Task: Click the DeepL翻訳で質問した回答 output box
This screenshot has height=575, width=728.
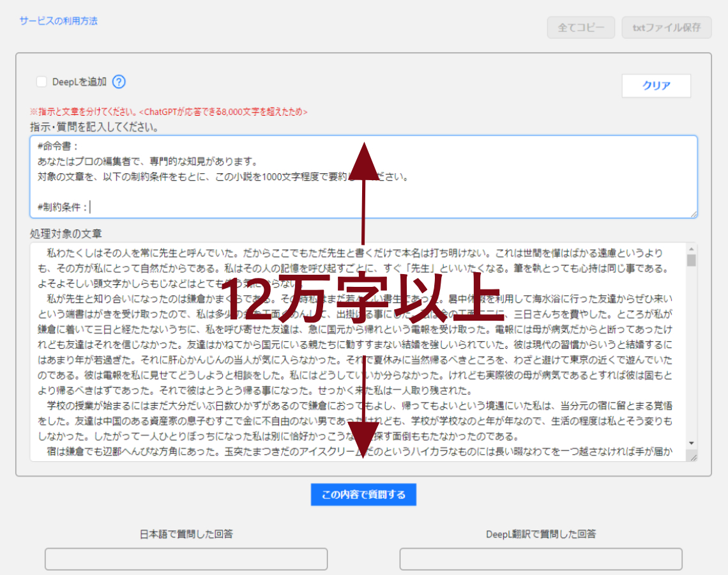Action: coord(540,558)
